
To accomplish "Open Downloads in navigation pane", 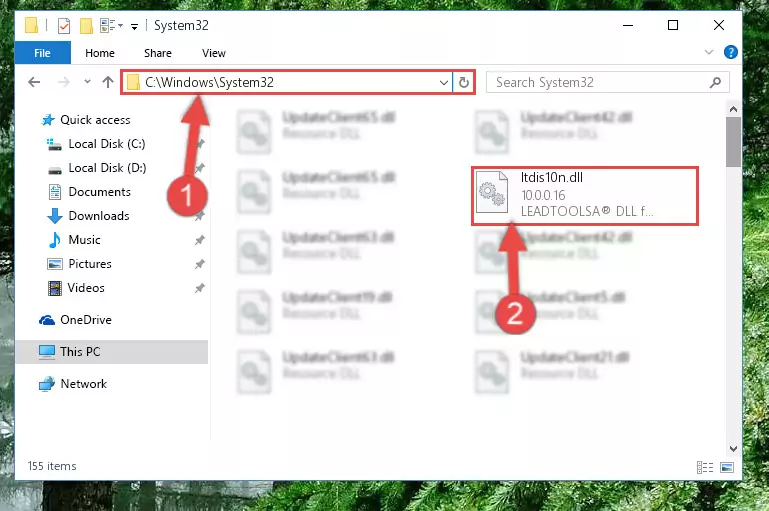I will pyautogui.click(x=99, y=216).
